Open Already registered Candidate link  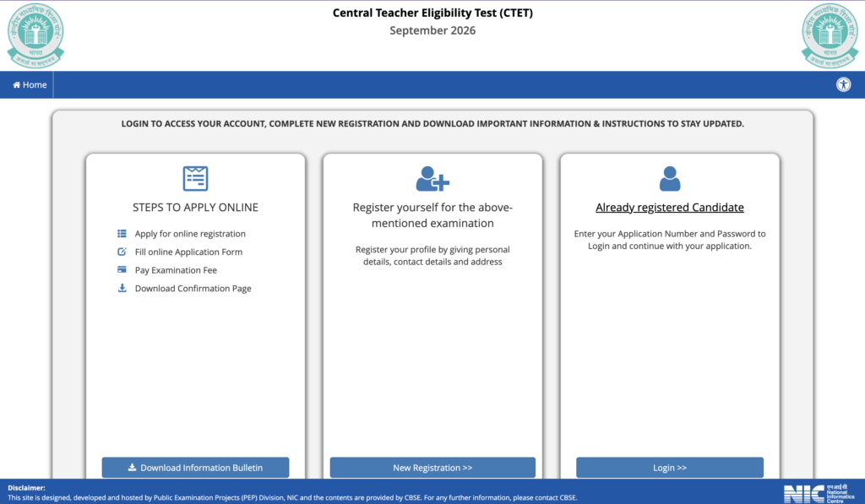[x=670, y=208]
